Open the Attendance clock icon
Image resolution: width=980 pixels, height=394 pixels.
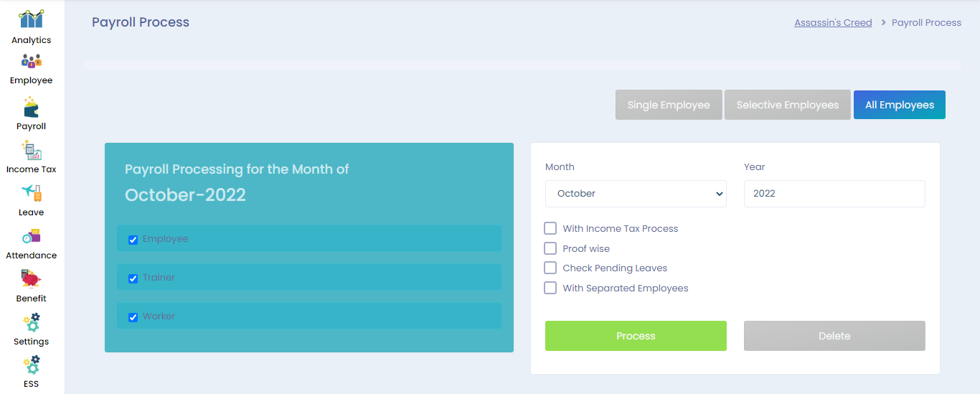[32, 235]
